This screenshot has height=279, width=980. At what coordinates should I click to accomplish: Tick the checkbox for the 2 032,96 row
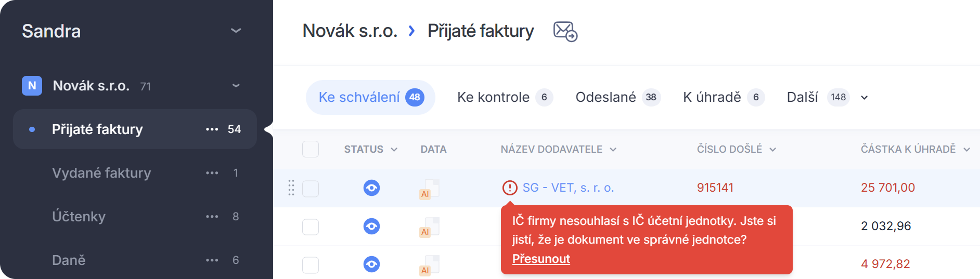tap(311, 227)
